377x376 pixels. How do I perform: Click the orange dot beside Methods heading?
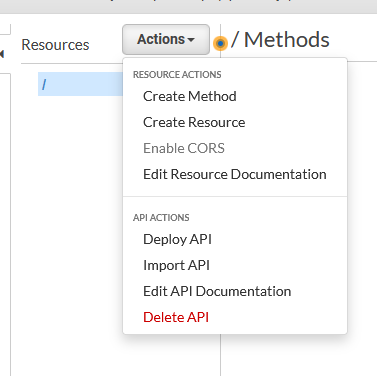coord(220,43)
